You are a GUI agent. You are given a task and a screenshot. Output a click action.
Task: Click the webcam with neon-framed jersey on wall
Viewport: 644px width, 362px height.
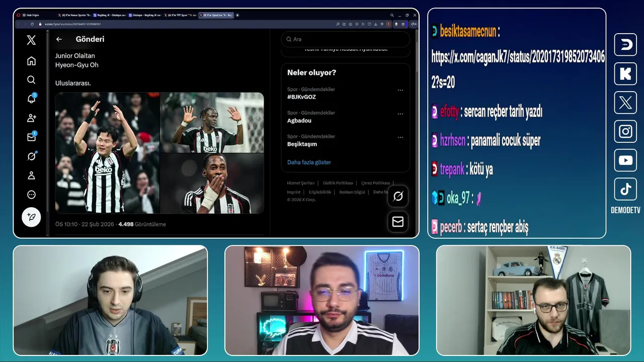pos(322,300)
